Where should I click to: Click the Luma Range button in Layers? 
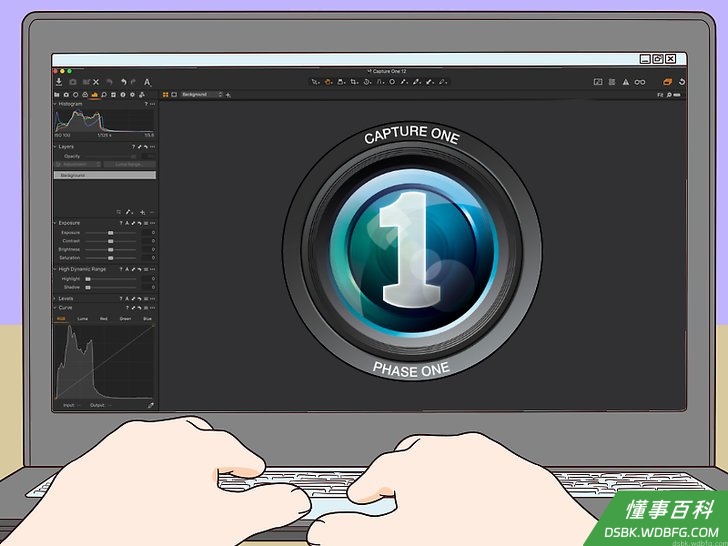pyautogui.click(x=130, y=164)
